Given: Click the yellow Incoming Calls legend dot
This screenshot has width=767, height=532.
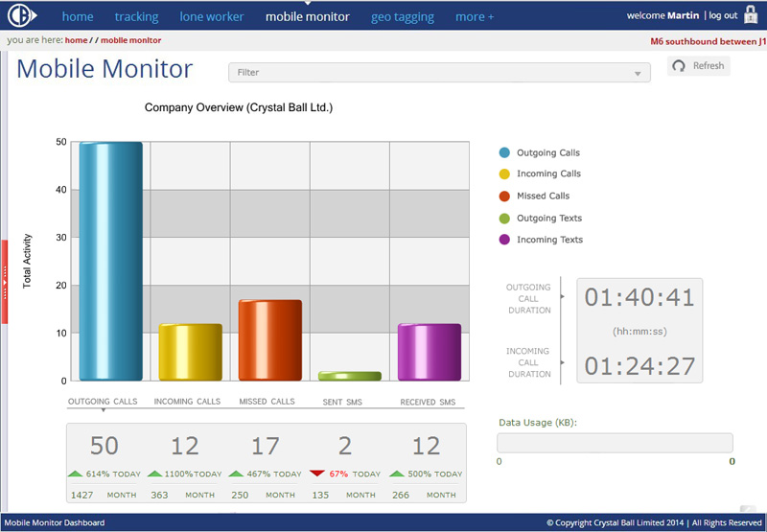Looking at the screenshot, I should (x=504, y=174).
